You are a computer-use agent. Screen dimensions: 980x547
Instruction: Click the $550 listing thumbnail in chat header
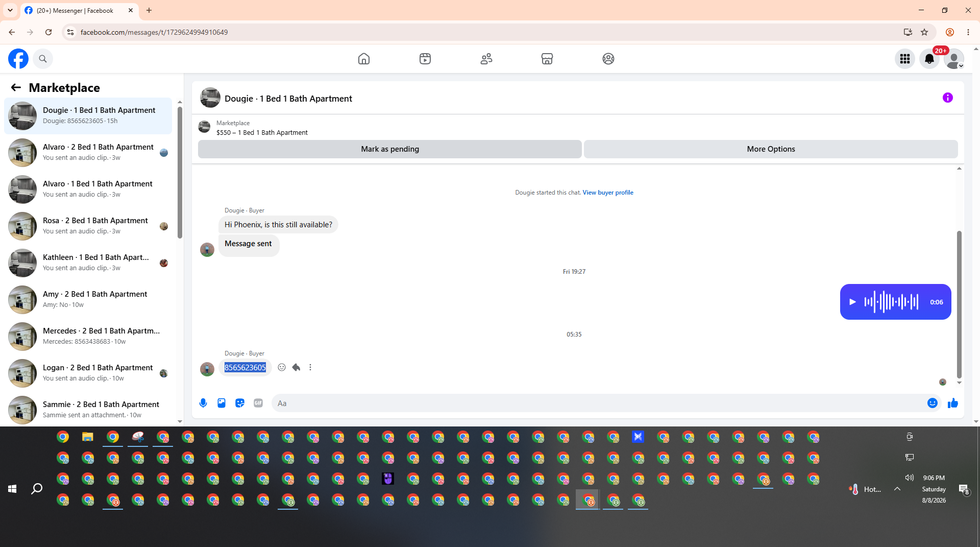click(204, 127)
